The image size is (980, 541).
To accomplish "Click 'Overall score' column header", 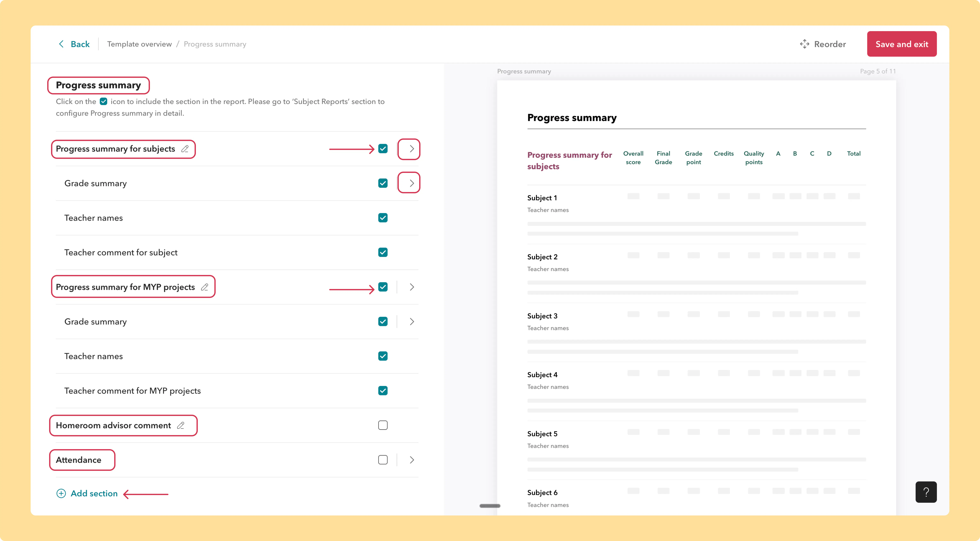I will tap(633, 158).
